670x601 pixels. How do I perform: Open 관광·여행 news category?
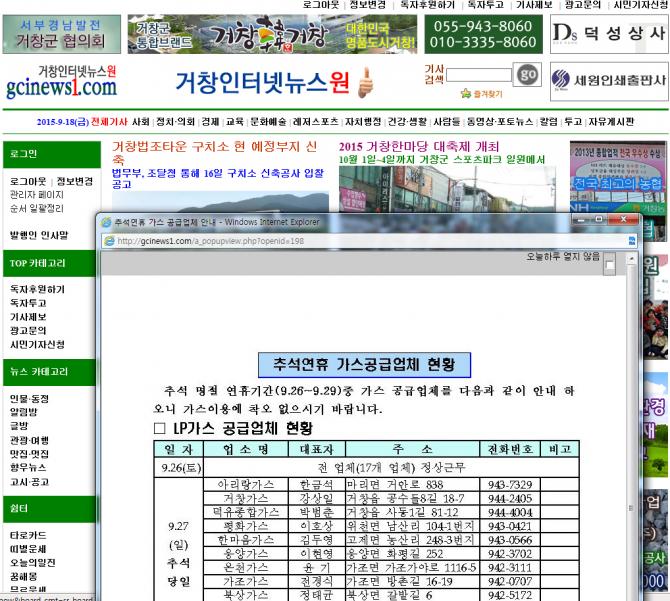(x=29, y=440)
